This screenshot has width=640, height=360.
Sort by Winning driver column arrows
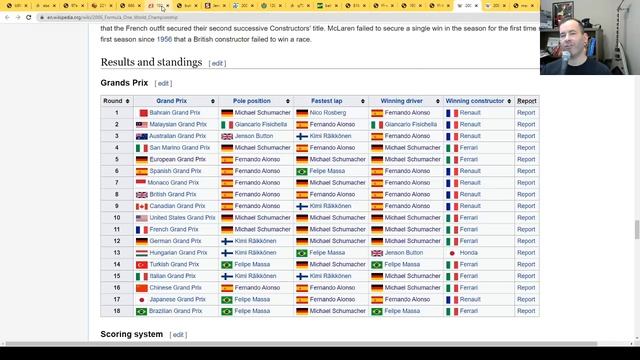(x=438, y=101)
